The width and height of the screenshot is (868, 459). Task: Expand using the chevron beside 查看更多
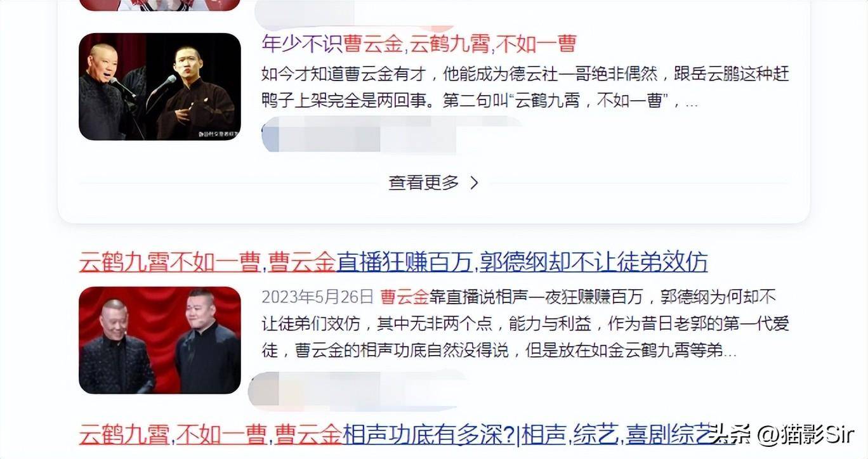[474, 183]
